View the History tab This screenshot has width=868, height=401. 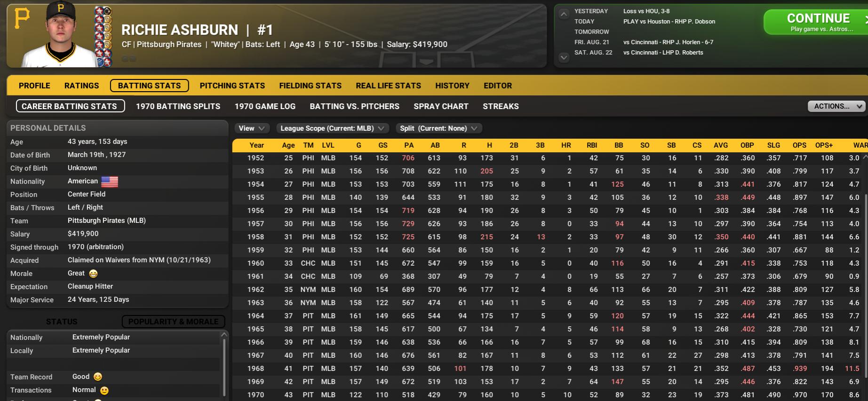tap(452, 86)
